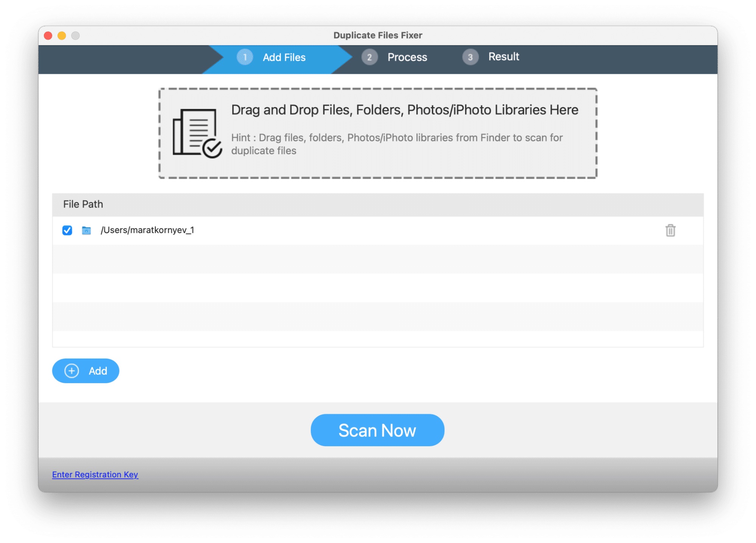Click the Drag and Drop Files heading
The image size is (756, 543).
click(405, 110)
